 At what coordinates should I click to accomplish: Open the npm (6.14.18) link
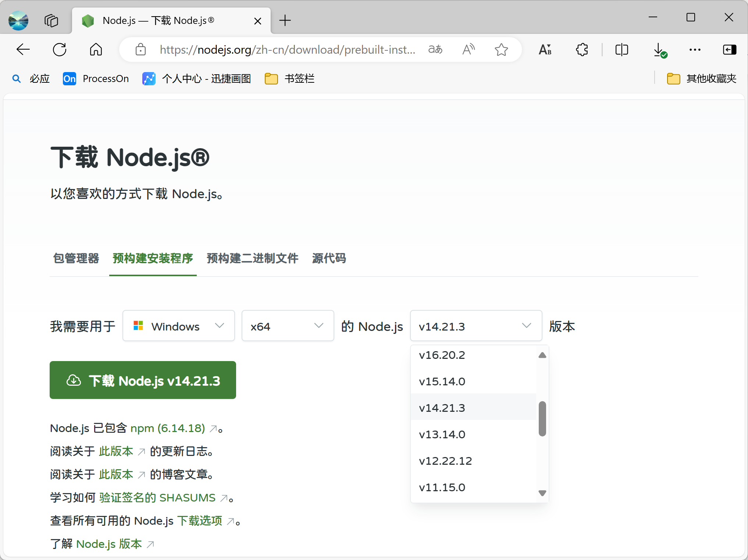pos(168,428)
